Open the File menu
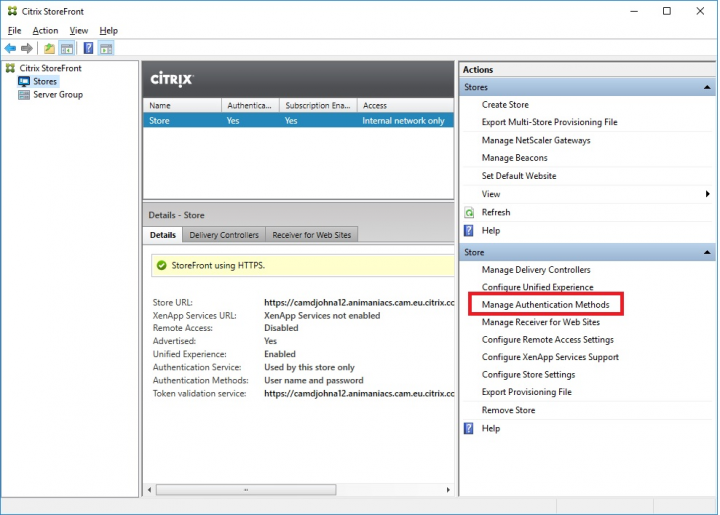Screen dimensions: 720x515 pos(14,31)
